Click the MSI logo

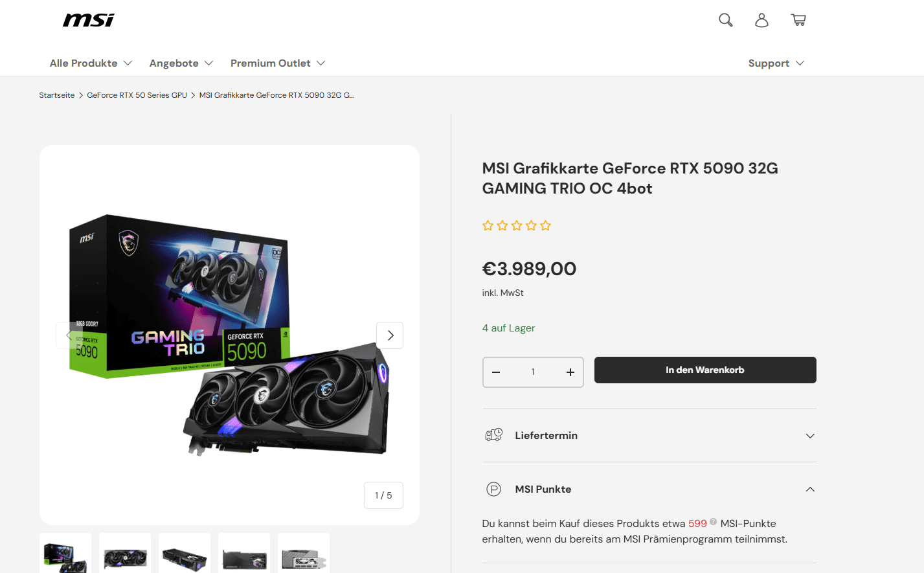89,20
